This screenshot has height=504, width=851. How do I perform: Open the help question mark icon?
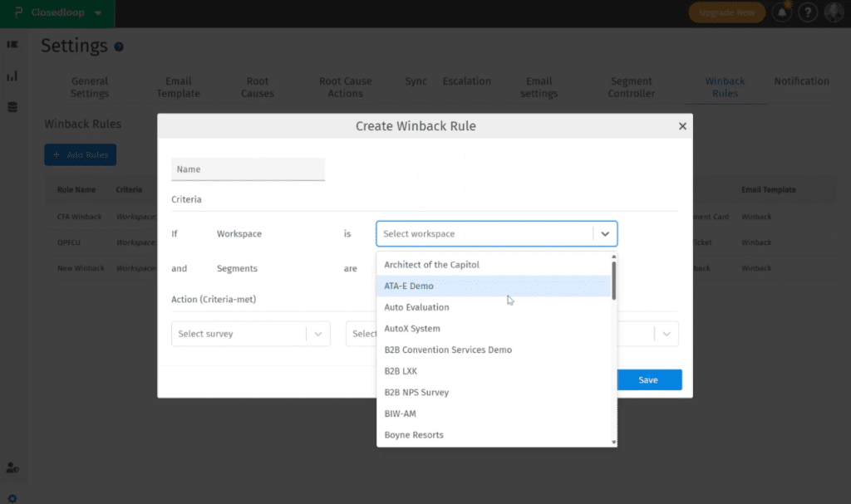(807, 12)
